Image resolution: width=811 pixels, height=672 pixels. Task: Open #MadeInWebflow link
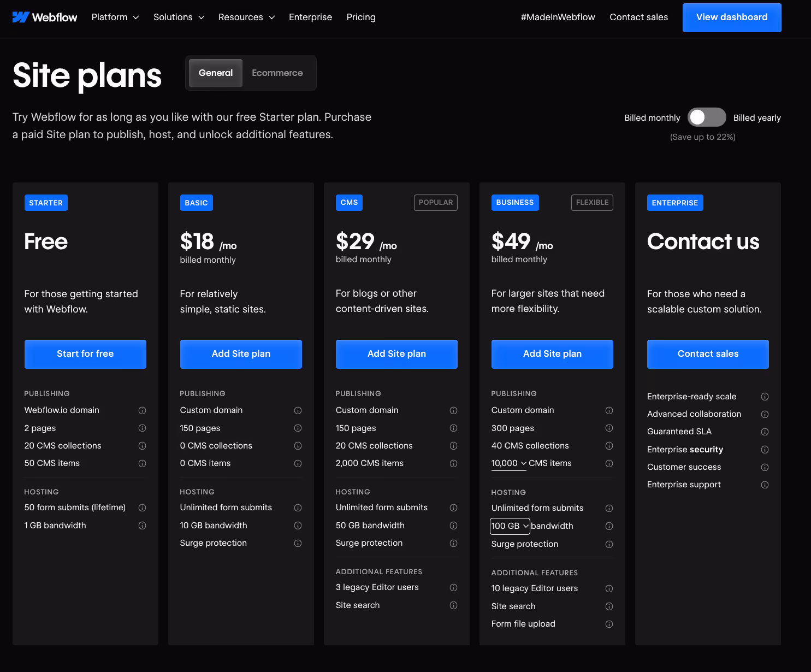pyautogui.click(x=558, y=17)
